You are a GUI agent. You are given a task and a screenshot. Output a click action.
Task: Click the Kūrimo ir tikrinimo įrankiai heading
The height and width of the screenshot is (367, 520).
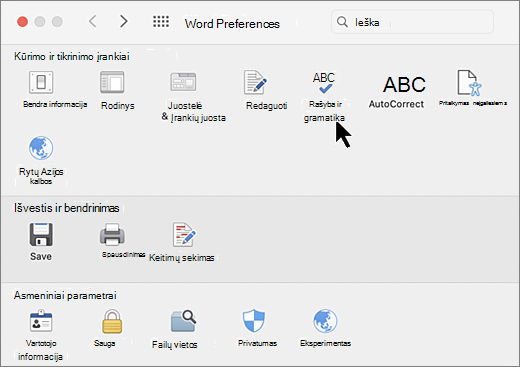point(72,56)
